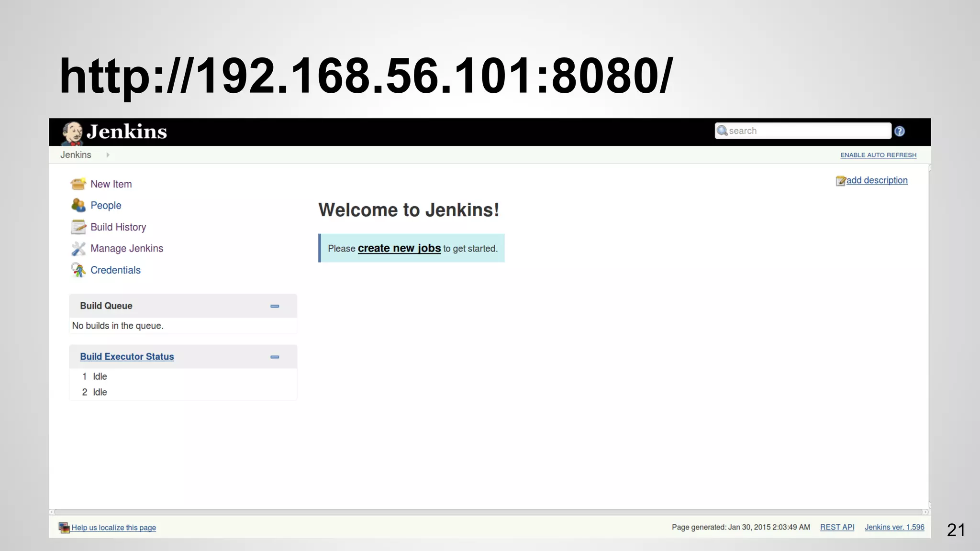Collapse the Build Executor Status panel

(275, 357)
